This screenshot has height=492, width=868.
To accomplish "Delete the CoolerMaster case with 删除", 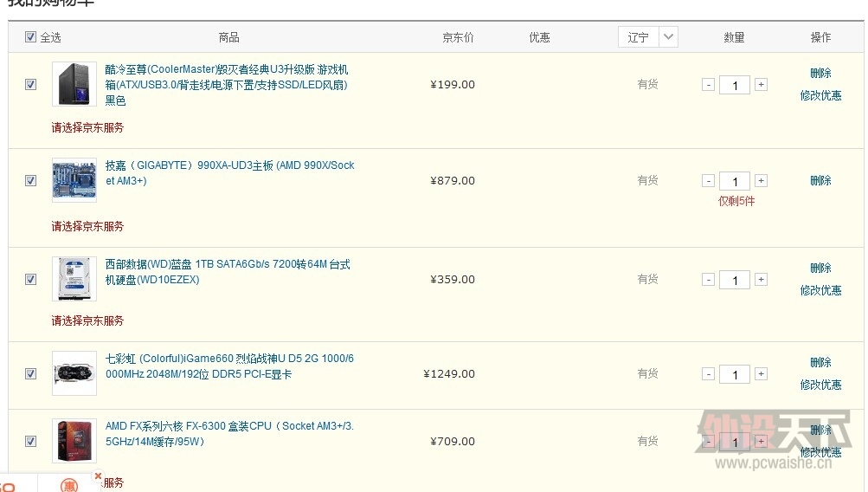I will coord(820,73).
